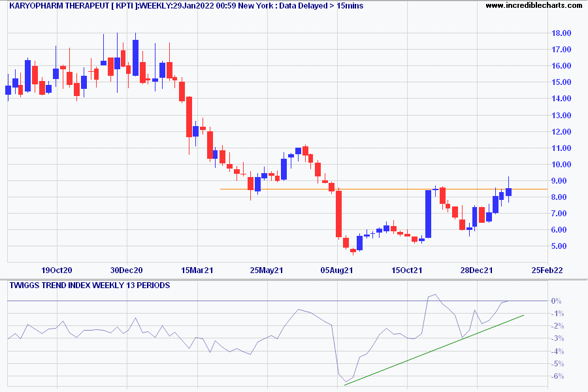The width and height of the screenshot is (588, 392).
Task: Click the 28Dec21 date axis label
Action: [477, 270]
